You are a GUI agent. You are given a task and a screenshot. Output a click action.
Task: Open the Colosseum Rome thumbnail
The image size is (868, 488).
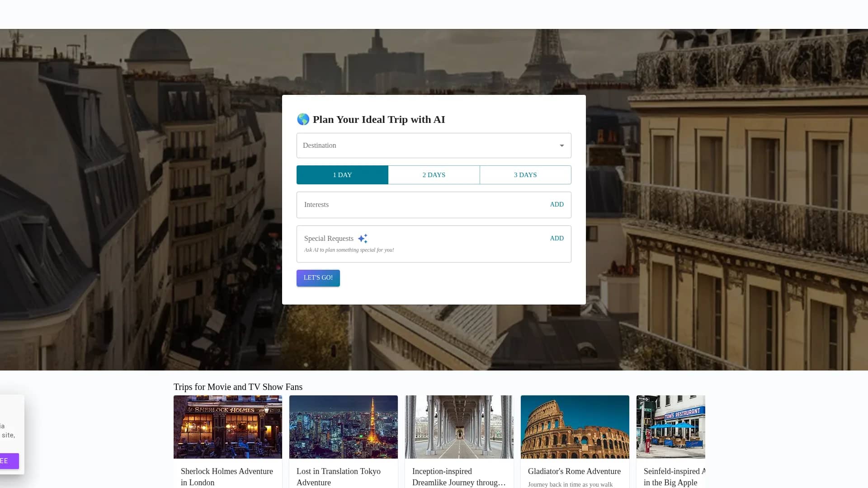pyautogui.click(x=575, y=427)
